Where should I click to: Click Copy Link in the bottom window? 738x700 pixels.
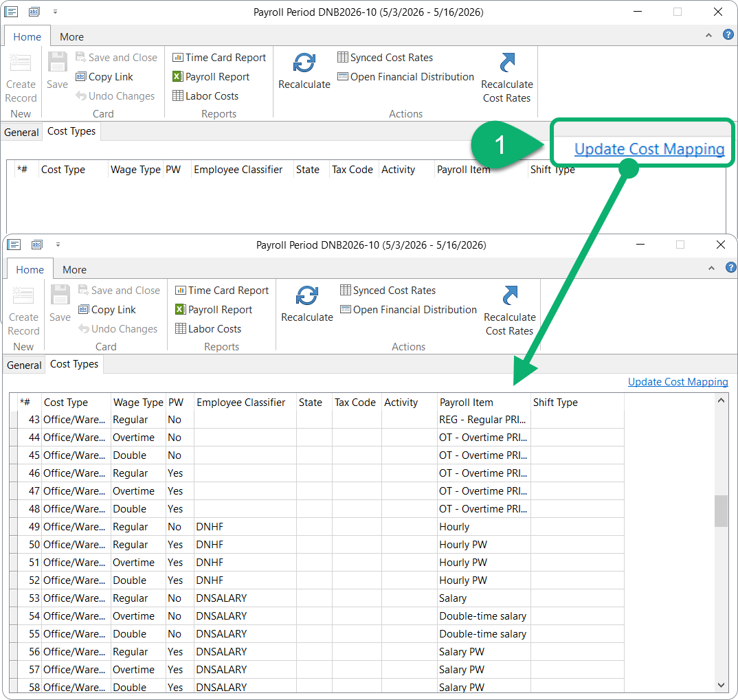click(x=107, y=310)
